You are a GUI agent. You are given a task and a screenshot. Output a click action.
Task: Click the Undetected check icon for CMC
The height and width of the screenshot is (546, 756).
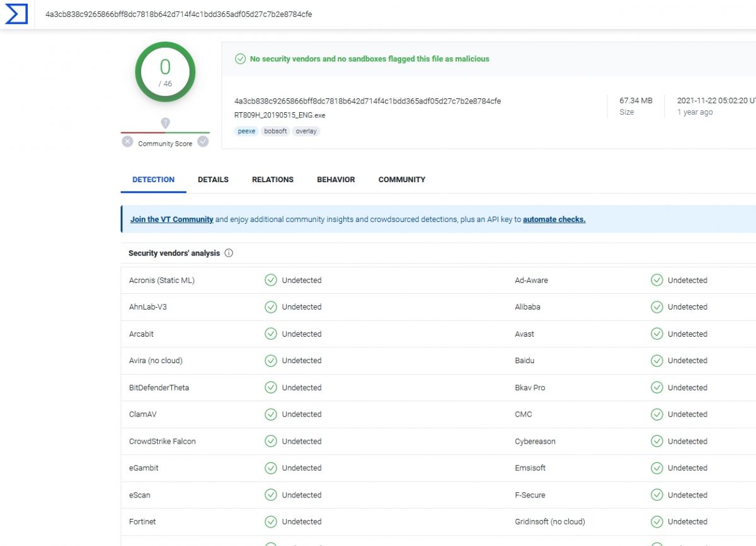[657, 414]
